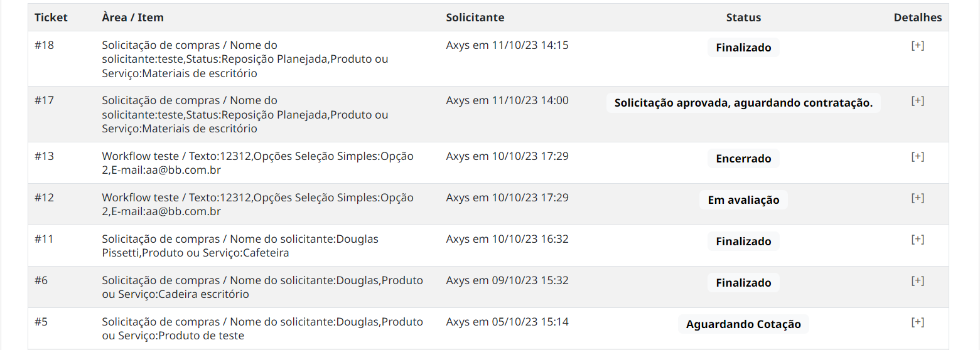Image resolution: width=980 pixels, height=350 pixels.
Task: Click the 'Aguardando Cotação' status badge
Action: click(743, 324)
